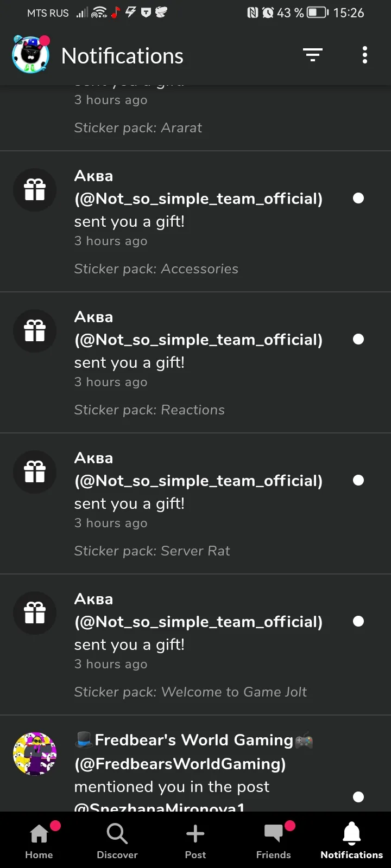Open the Discover search tab
The width and height of the screenshot is (391, 868).
pyautogui.click(x=117, y=840)
